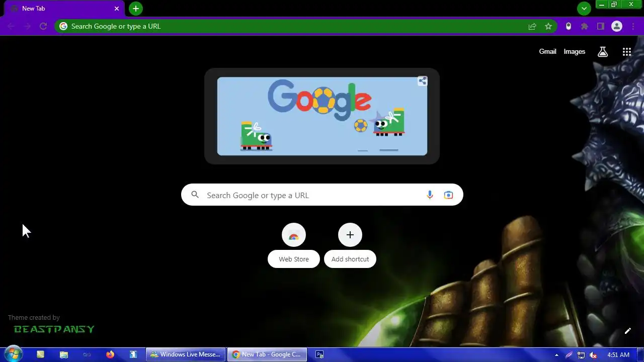Share this page from address bar

tap(532, 26)
